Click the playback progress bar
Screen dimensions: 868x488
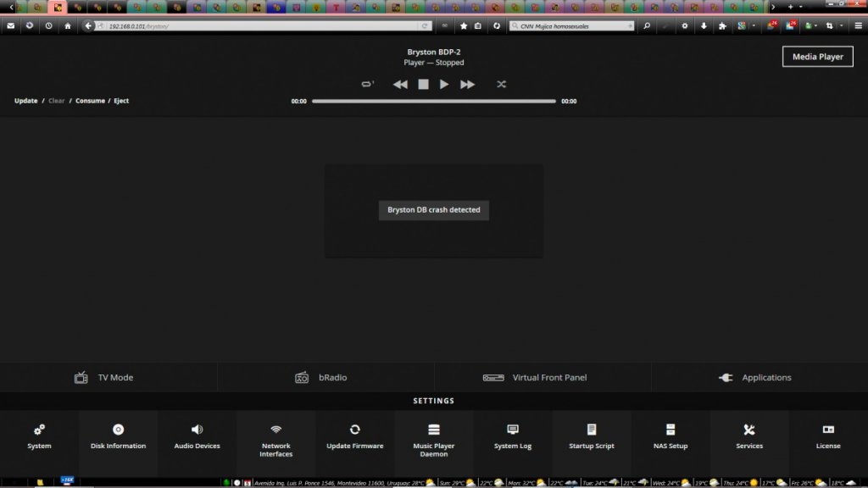click(x=433, y=102)
